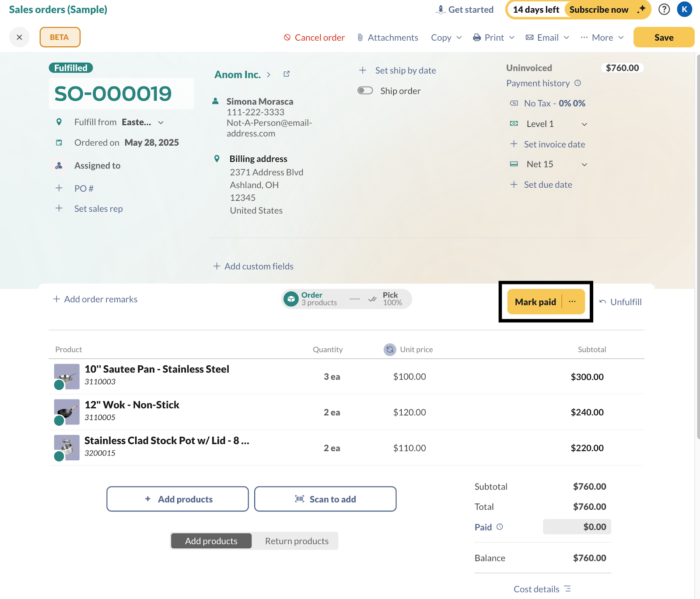Click the Unfulfill link

point(620,302)
